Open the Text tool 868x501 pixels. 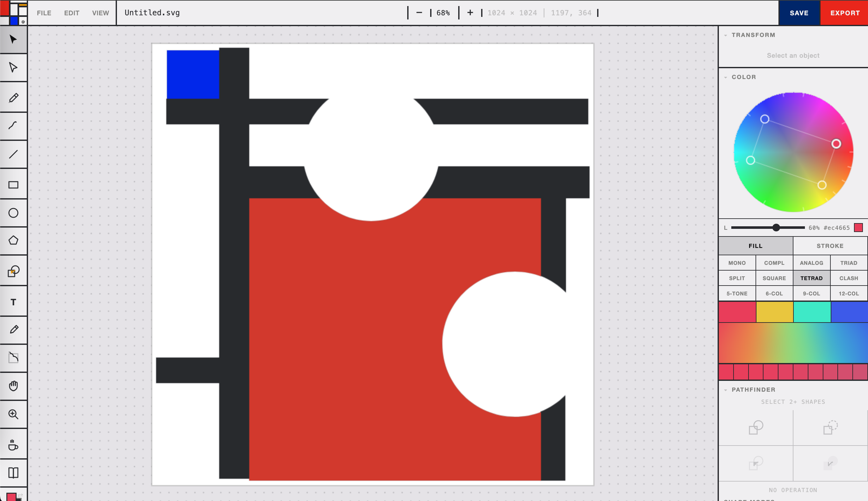13,302
